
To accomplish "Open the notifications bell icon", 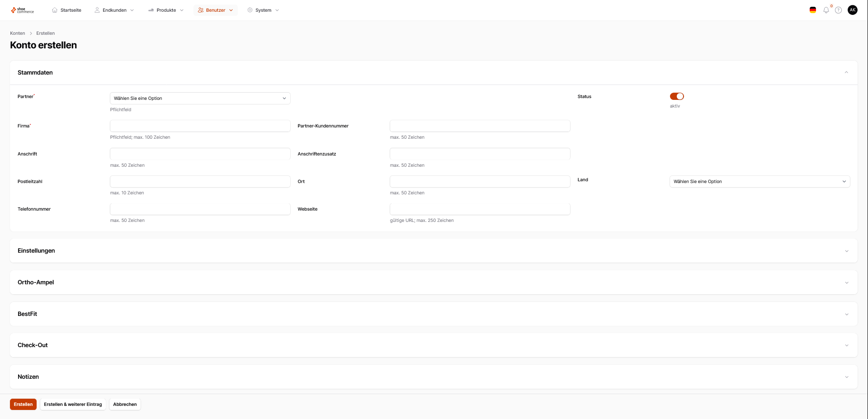I will (x=826, y=10).
